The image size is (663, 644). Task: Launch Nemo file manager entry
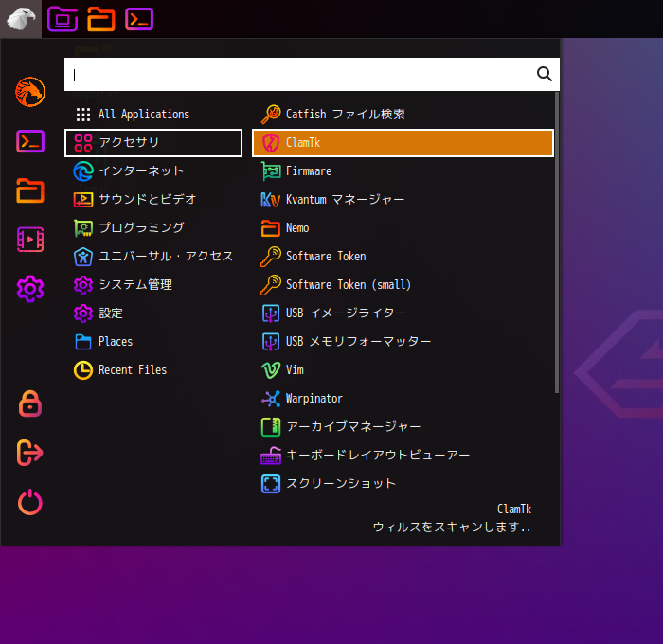pyautogui.click(x=403, y=228)
